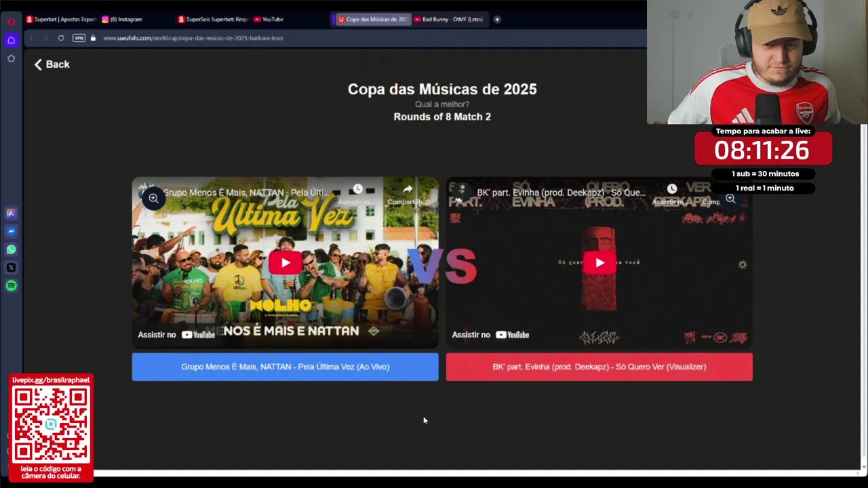Vote for BK' part. Evinha red button
Screen dimensions: 868x488
599,367
